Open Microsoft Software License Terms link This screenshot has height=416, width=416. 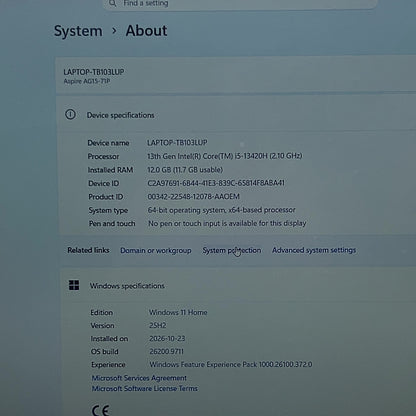pos(145,389)
